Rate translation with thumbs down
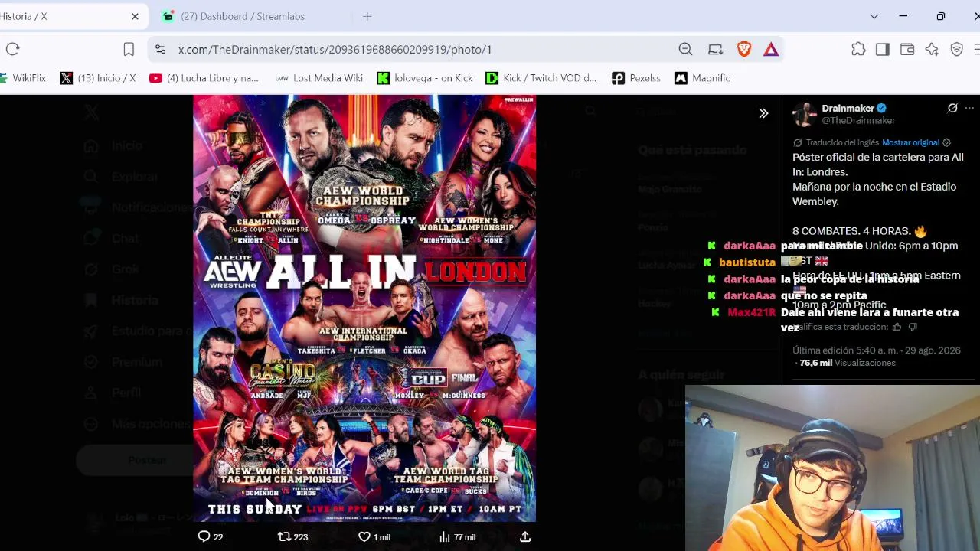Screen dimensions: 980x551 (x=913, y=327)
